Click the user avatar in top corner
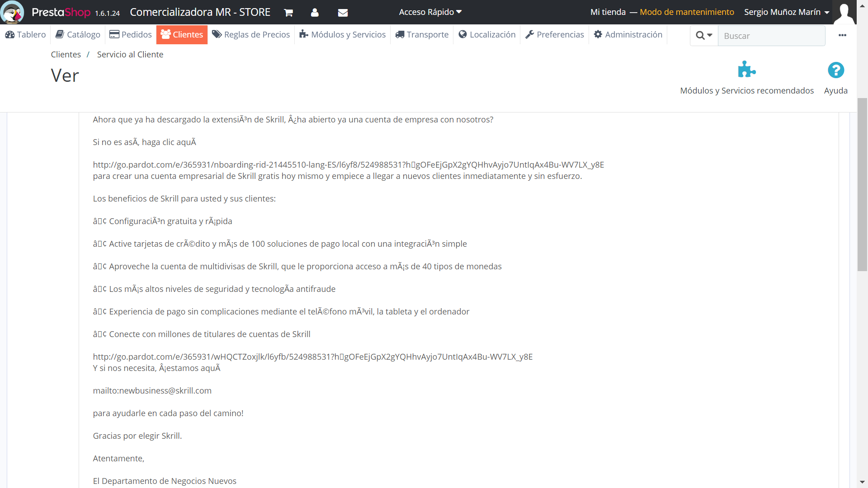 pyautogui.click(x=844, y=12)
